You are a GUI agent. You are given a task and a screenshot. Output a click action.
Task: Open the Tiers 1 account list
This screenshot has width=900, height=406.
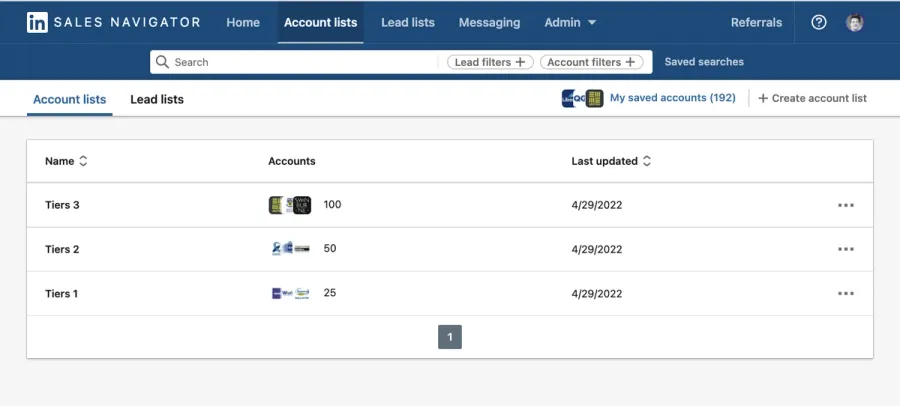[61, 293]
